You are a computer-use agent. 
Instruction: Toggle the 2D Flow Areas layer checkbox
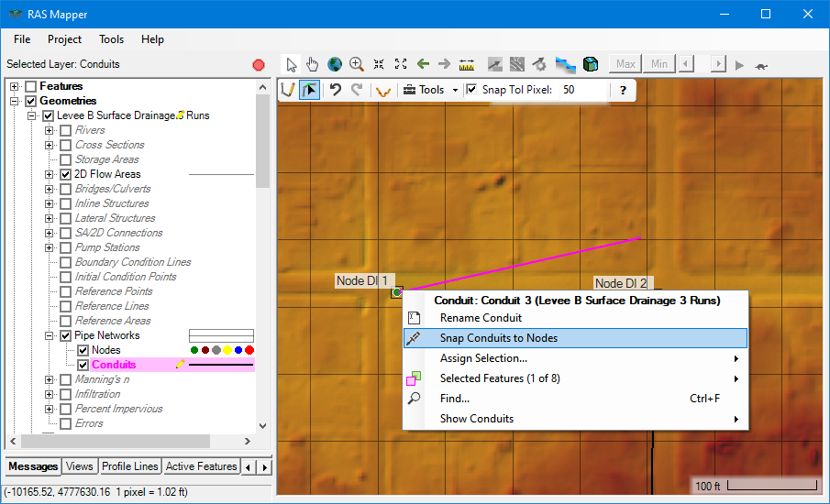[66, 174]
